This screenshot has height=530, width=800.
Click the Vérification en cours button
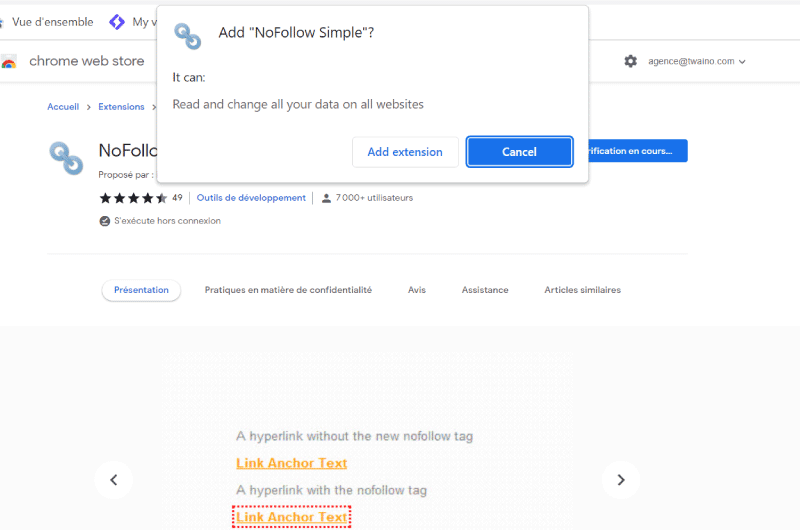(x=638, y=151)
